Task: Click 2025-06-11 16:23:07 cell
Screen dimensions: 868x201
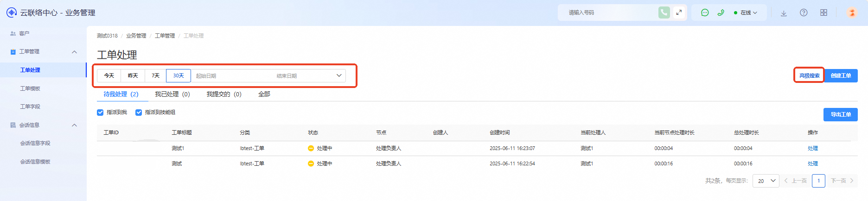Action: point(512,148)
